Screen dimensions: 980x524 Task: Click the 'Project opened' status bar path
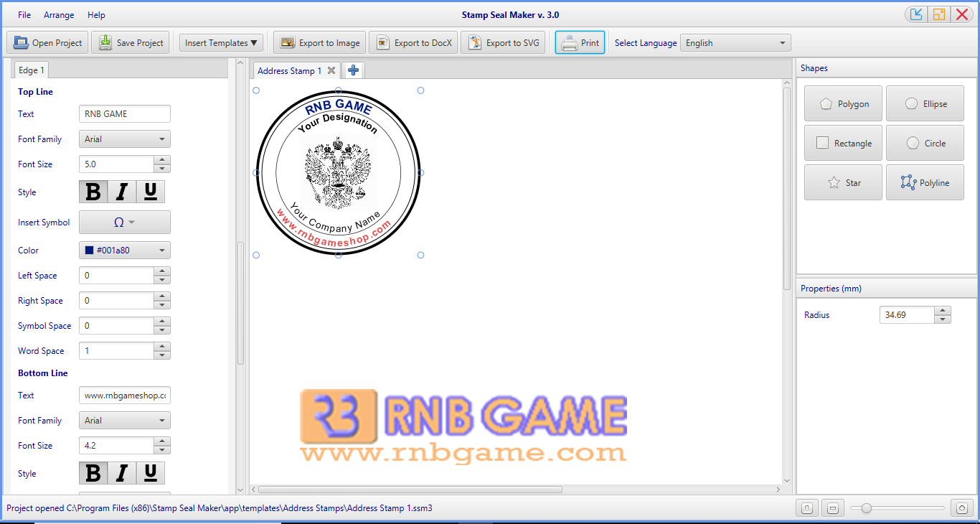tap(220, 508)
